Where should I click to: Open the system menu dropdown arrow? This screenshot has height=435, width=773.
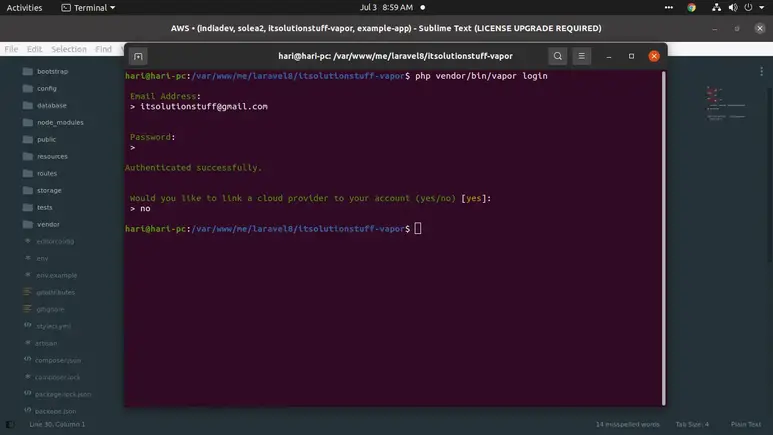[x=762, y=7]
